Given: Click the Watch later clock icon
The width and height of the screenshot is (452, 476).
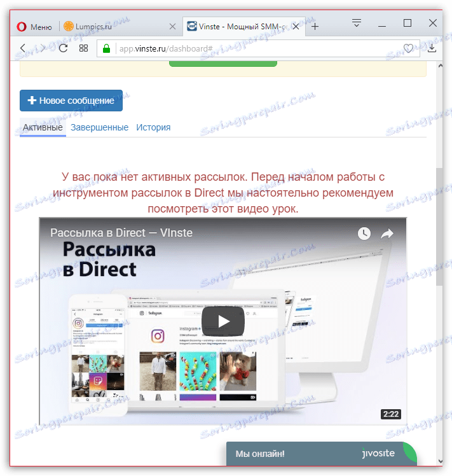Looking at the screenshot, I should pyautogui.click(x=364, y=234).
